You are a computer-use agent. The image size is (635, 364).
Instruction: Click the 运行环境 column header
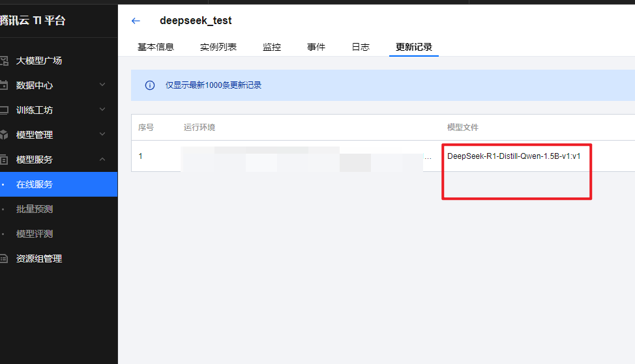(x=199, y=128)
